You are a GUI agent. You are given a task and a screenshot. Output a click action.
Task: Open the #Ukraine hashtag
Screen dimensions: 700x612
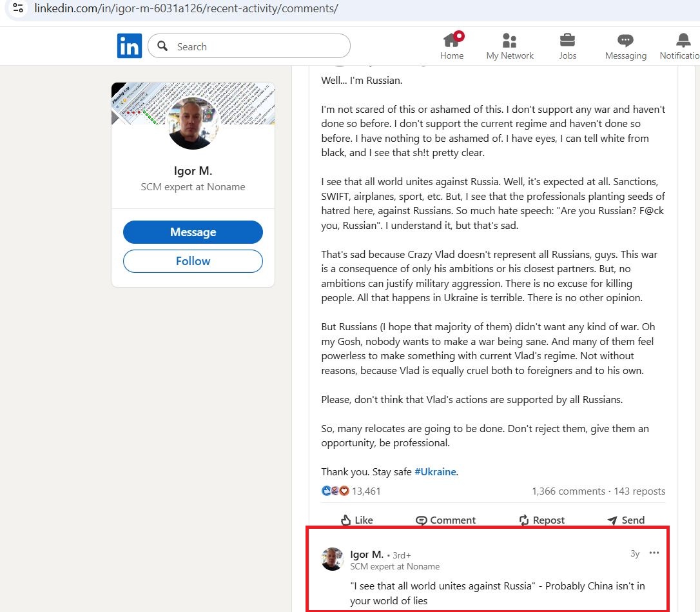pos(436,471)
